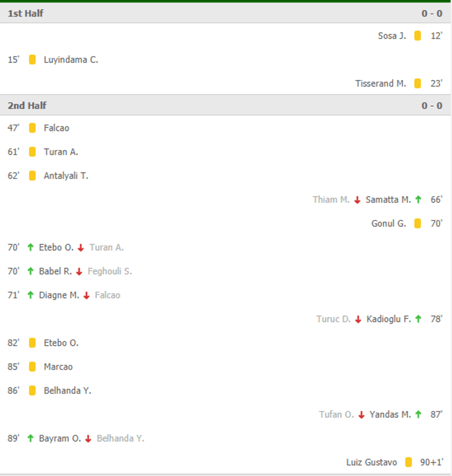Click the 90+1' minute marker

431,462
